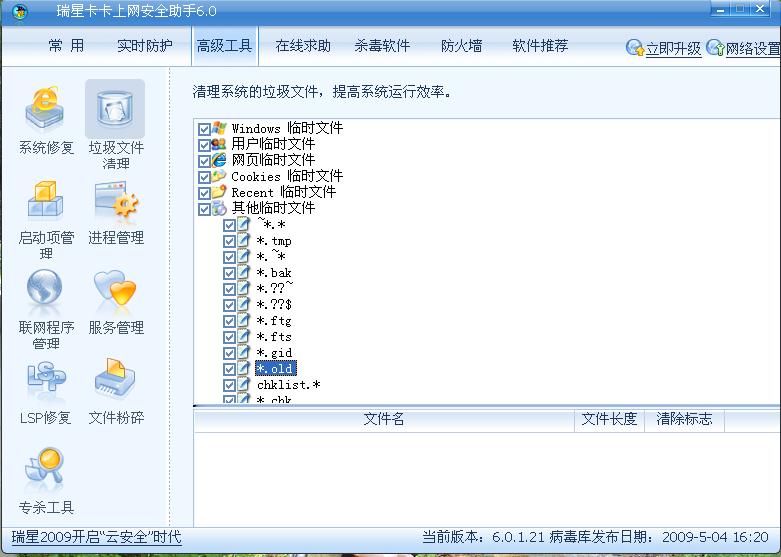Screen dimensions: 781x557
Task: Sort results by 文件长度 column header
Action: 609,419
